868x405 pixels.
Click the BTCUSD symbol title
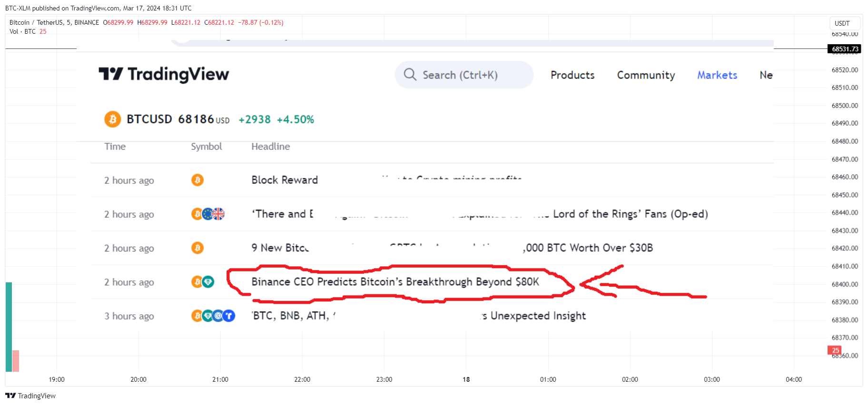coord(149,119)
